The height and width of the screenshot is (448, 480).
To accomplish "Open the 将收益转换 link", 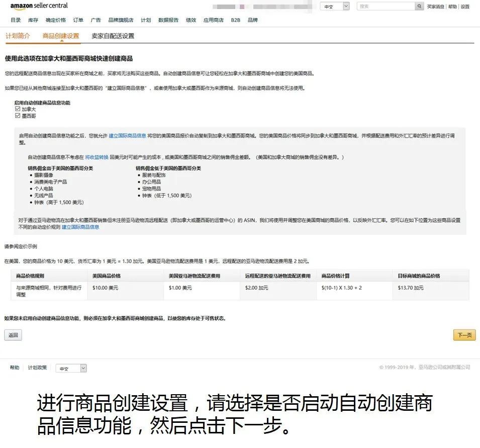I will 97,157.
